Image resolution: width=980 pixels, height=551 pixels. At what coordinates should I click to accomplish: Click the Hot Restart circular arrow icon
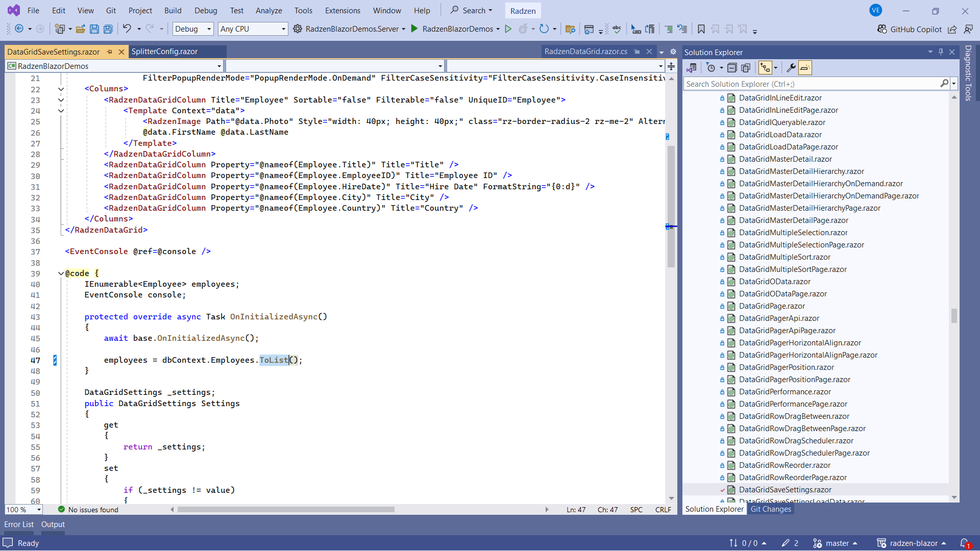[544, 29]
